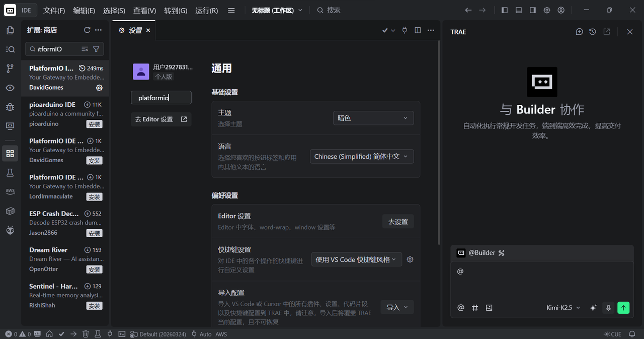The height and width of the screenshot is (339, 644).
Task: Open the Source Control view
Action: (x=10, y=69)
